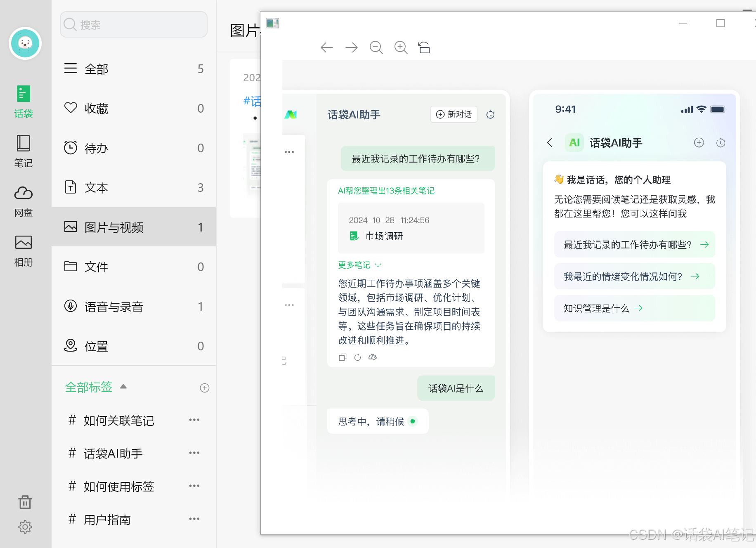Select the 位置 location category

(134, 346)
